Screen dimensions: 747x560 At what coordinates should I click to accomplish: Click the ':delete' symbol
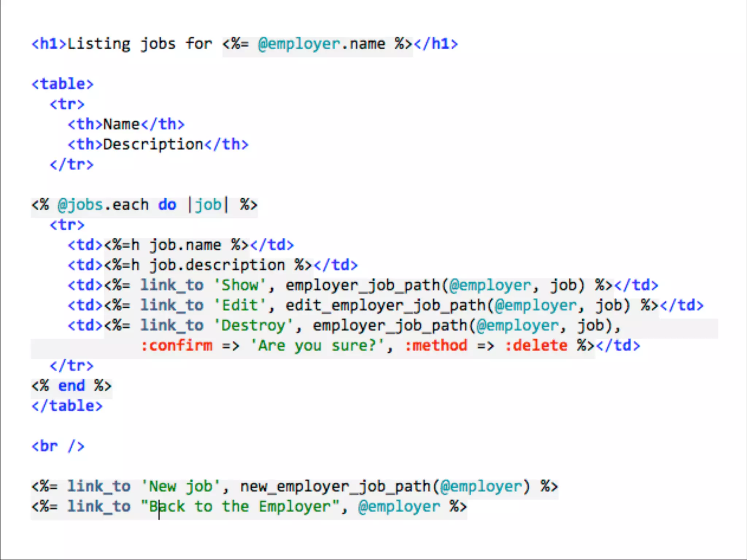tap(536, 345)
